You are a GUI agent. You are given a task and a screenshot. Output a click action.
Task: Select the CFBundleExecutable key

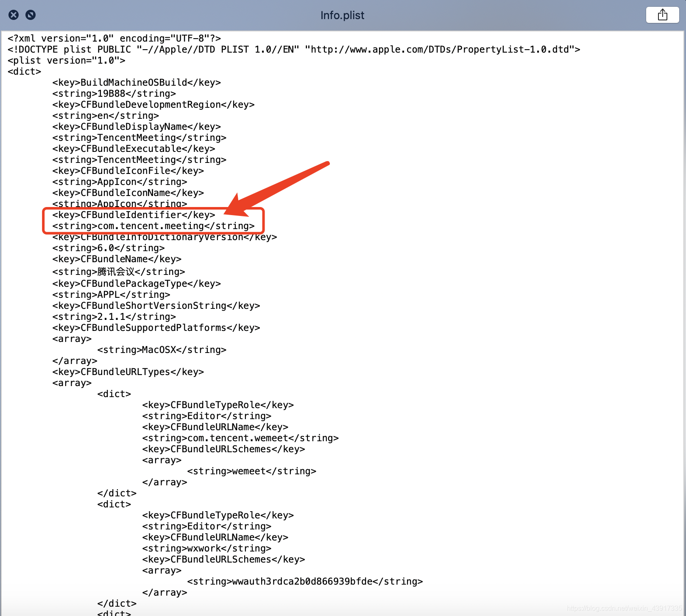134,148
